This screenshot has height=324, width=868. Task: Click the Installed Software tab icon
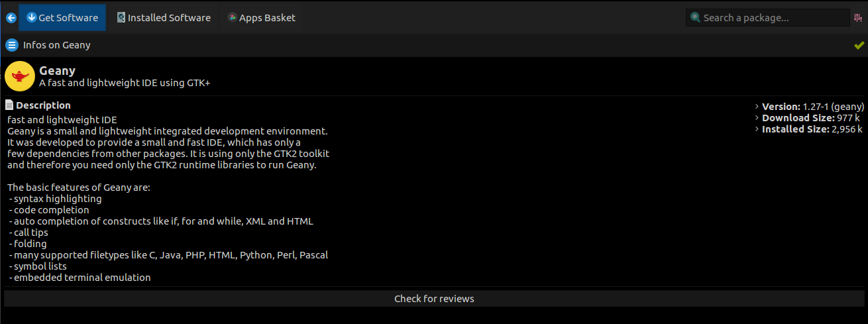[121, 18]
